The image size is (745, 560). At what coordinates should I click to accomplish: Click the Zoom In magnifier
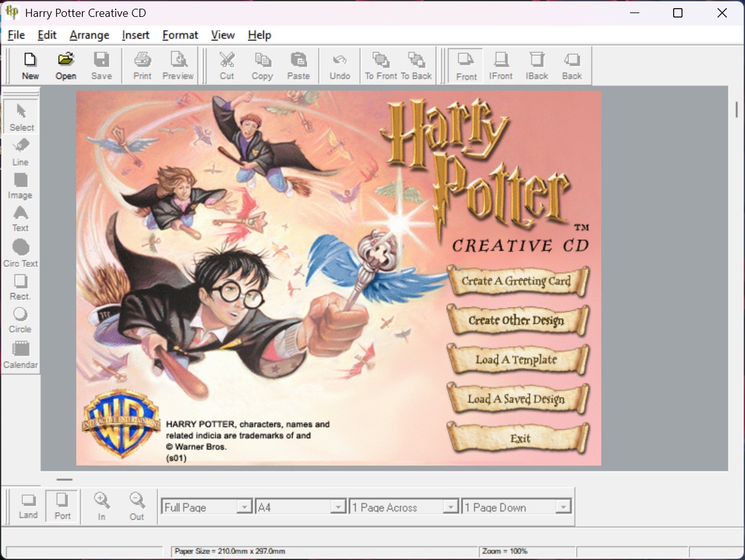(101, 506)
